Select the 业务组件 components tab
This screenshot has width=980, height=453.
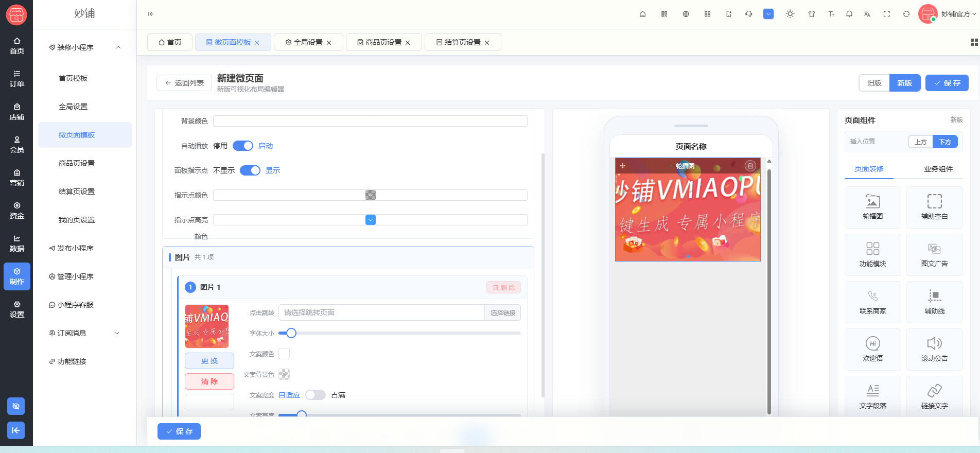(938, 169)
